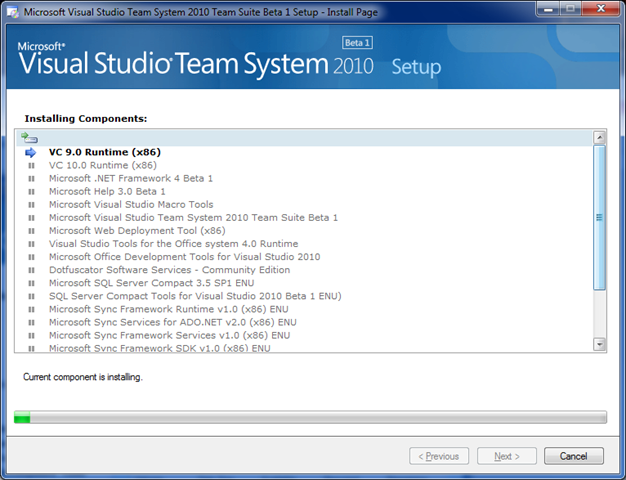This screenshot has height=480, width=626.
Task: Click pause icon beside SQL Server Compact 3.5 SP1
Action: [31, 284]
